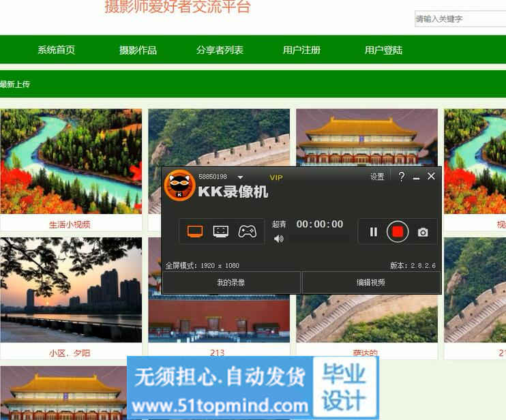Focus the keyword search input field
The height and width of the screenshot is (420, 506).
pyautogui.click(x=460, y=19)
